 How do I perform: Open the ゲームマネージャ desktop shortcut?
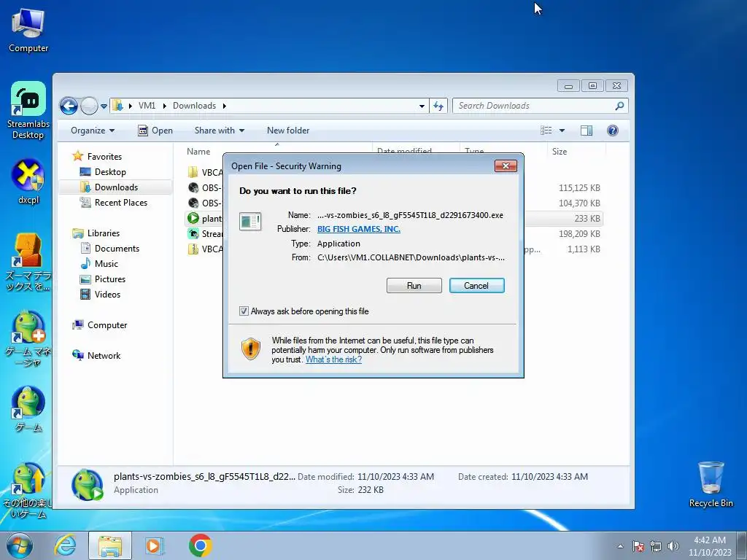click(x=28, y=338)
